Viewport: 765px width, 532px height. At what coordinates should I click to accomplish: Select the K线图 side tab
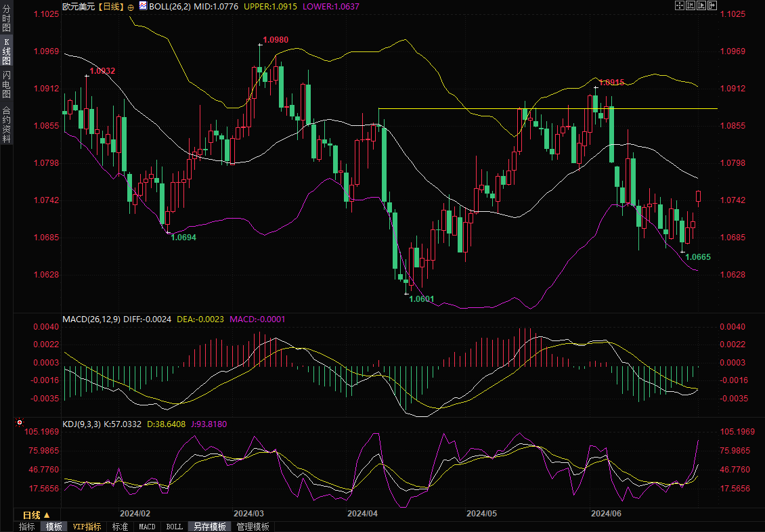(x=6, y=51)
